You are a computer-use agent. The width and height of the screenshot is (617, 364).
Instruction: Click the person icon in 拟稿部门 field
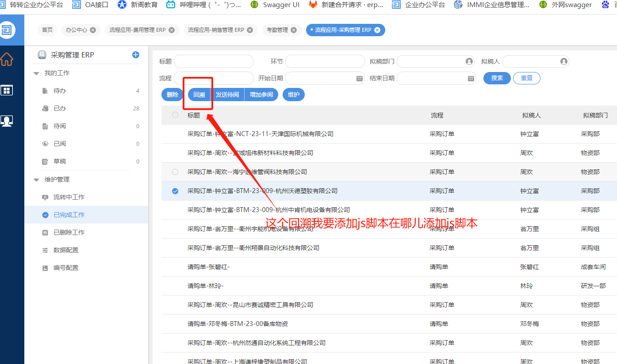click(x=469, y=61)
